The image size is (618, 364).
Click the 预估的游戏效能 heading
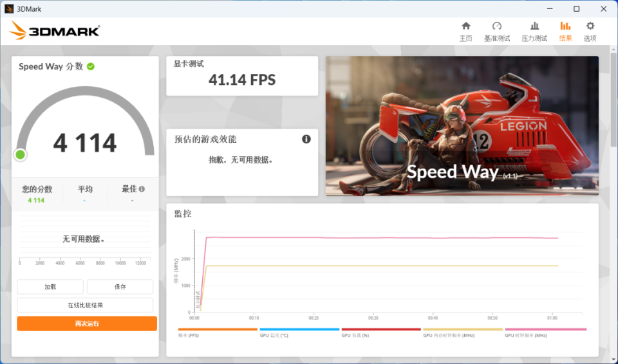[205, 140]
